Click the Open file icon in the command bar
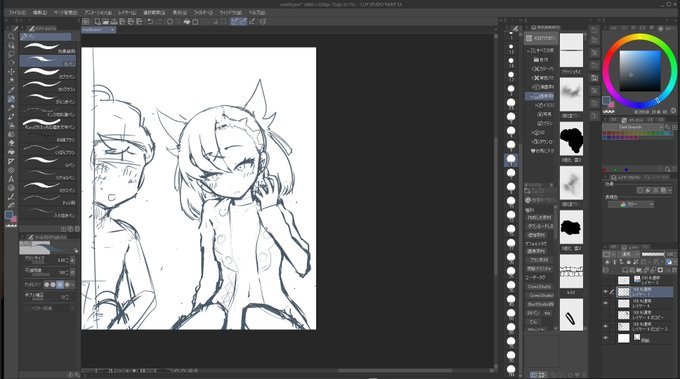The width and height of the screenshot is (680, 379). pyautogui.click(x=105, y=21)
